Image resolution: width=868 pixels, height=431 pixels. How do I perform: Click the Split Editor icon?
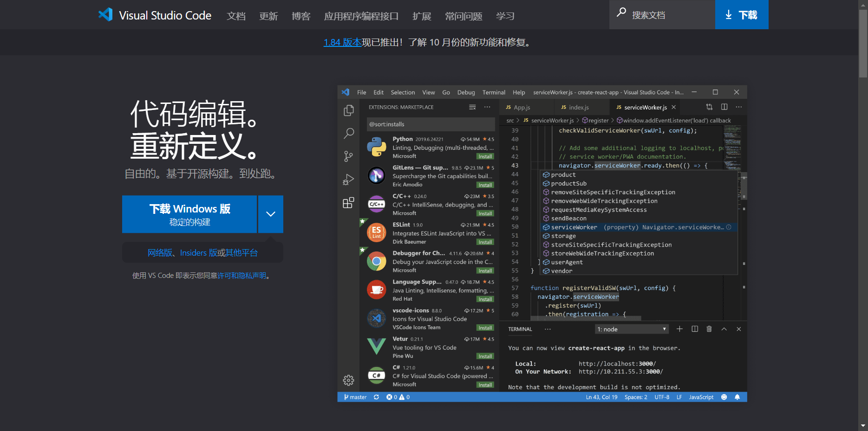[x=724, y=107]
